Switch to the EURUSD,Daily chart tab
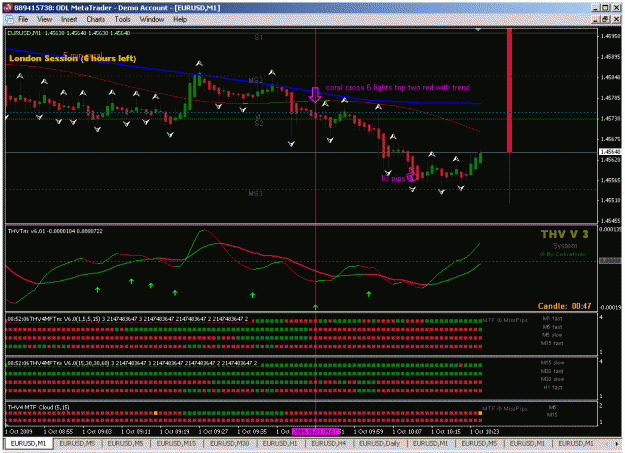Screen dimensions: 625x453 (x=379, y=443)
